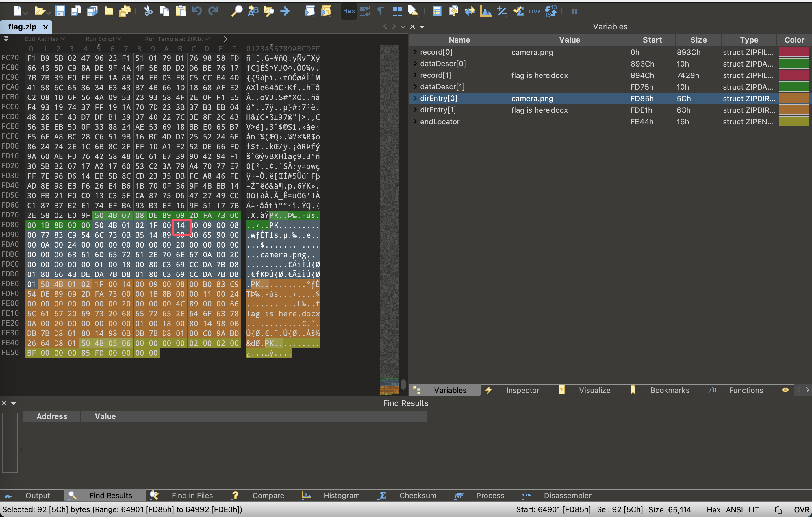The height and width of the screenshot is (517, 812).
Task: Save the file with the single floppy icon
Action: [60, 11]
